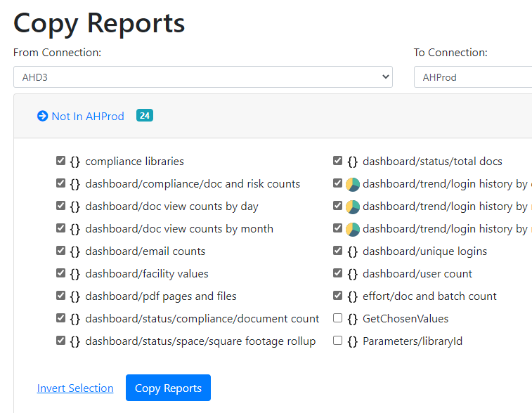This screenshot has width=532, height=413.
Task: Click the braces icon next to compliance libraries
Action: [75, 162]
